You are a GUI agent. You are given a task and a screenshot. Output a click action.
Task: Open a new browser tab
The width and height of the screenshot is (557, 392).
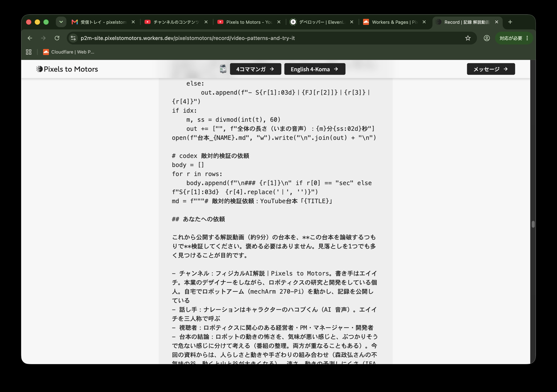point(510,22)
